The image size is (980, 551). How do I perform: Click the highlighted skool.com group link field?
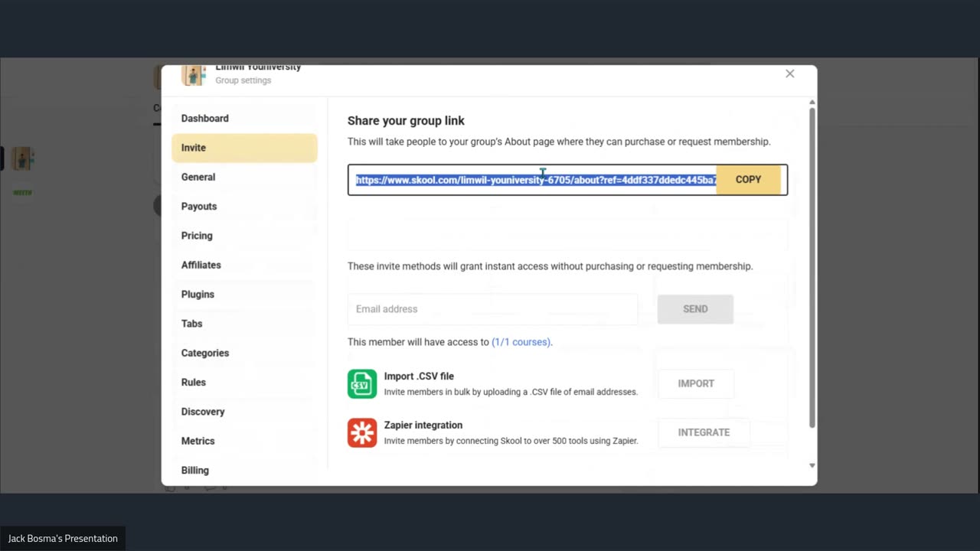(536, 180)
